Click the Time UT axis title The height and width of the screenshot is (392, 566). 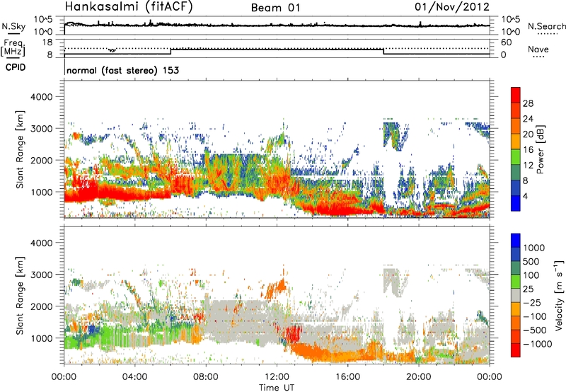tap(277, 388)
